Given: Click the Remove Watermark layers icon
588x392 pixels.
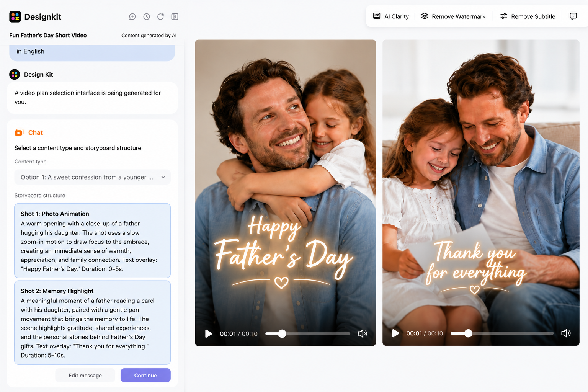Looking at the screenshot, I should tap(425, 16).
